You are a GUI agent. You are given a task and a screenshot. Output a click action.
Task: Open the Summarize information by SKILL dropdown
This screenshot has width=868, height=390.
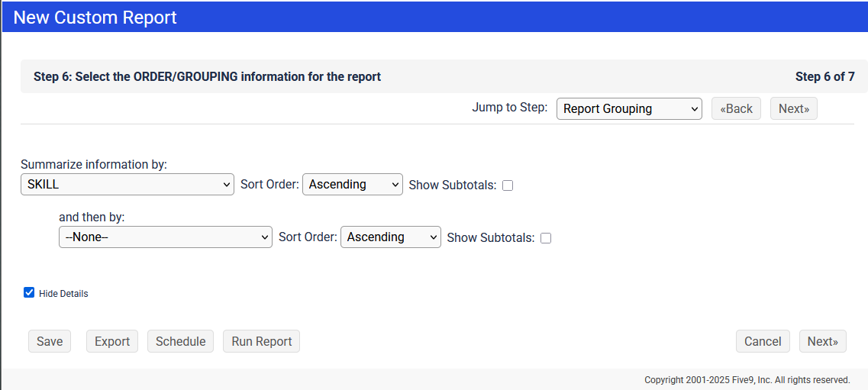pos(127,184)
